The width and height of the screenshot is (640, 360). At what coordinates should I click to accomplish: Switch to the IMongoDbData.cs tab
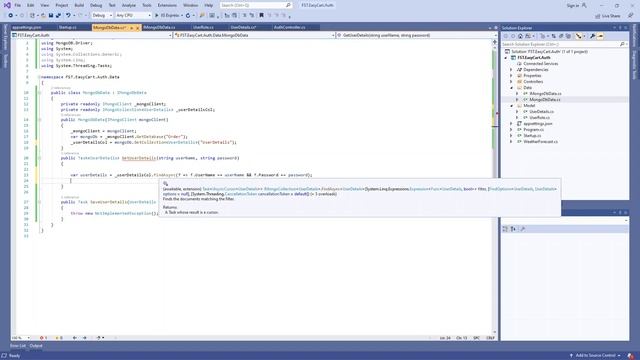click(x=159, y=27)
